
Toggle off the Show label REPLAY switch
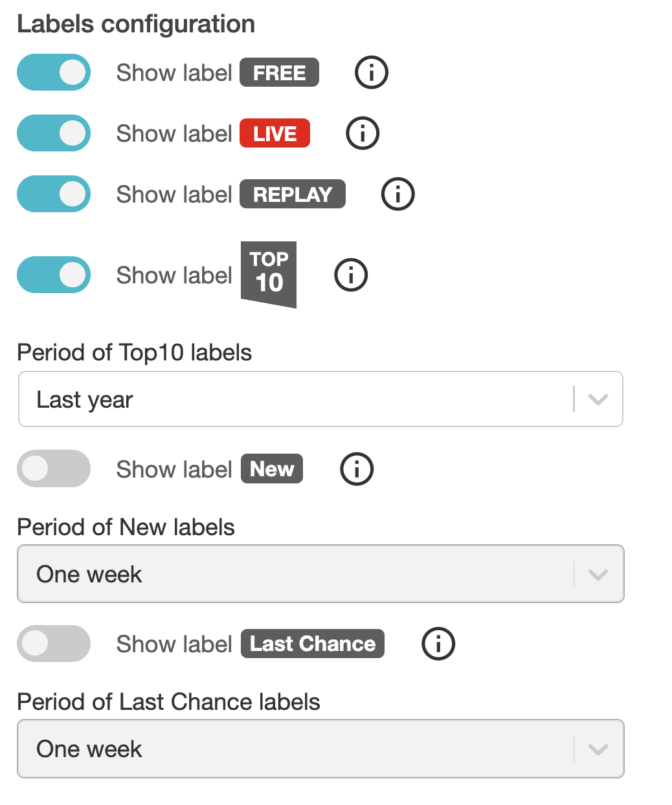coord(54,194)
